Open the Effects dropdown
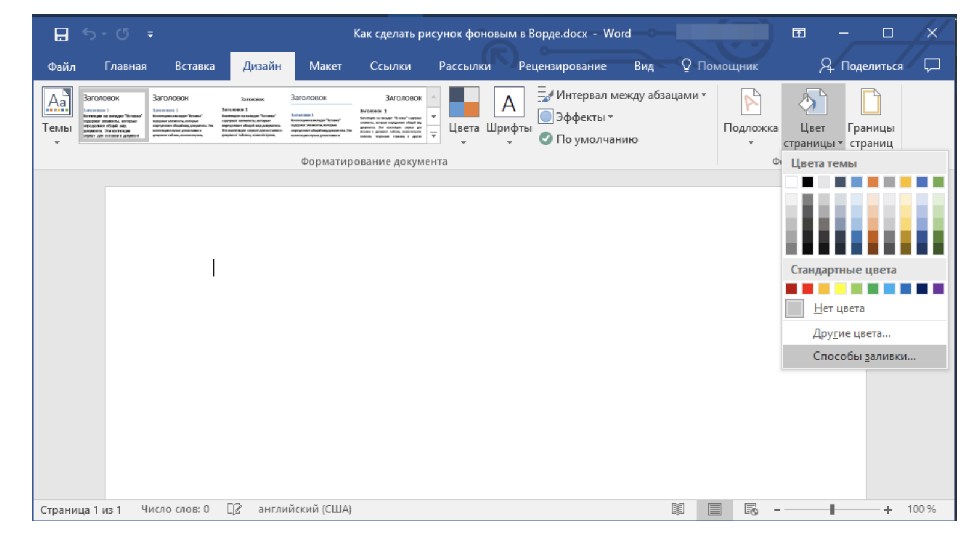Screen dimensions: 980x537 click(x=575, y=117)
